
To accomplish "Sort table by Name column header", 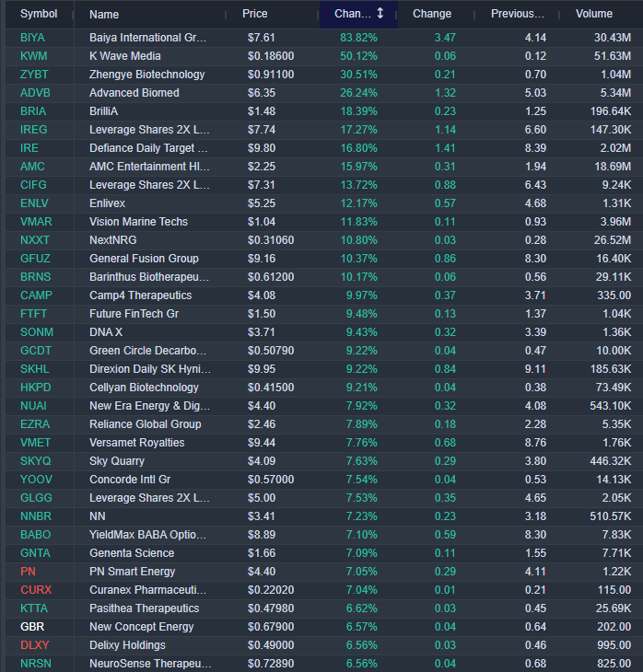I will pyautogui.click(x=104, y=15).
